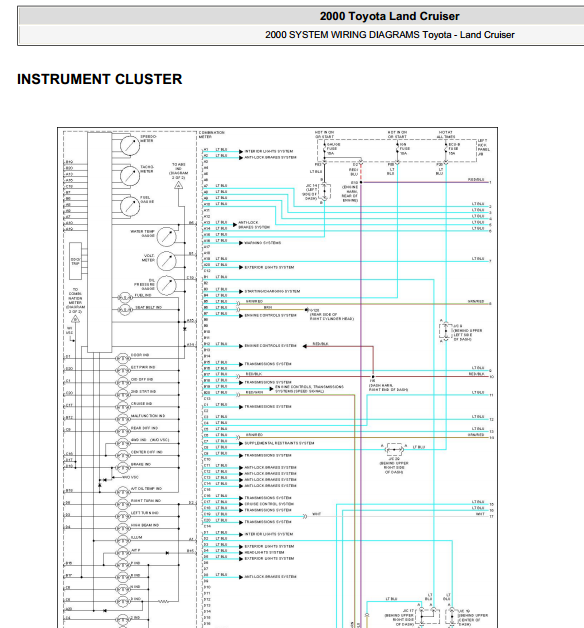Click the 'WARNING SYSTEMS' label
The width and height of the screenshot is (584, 628).
tap(263, 243)
